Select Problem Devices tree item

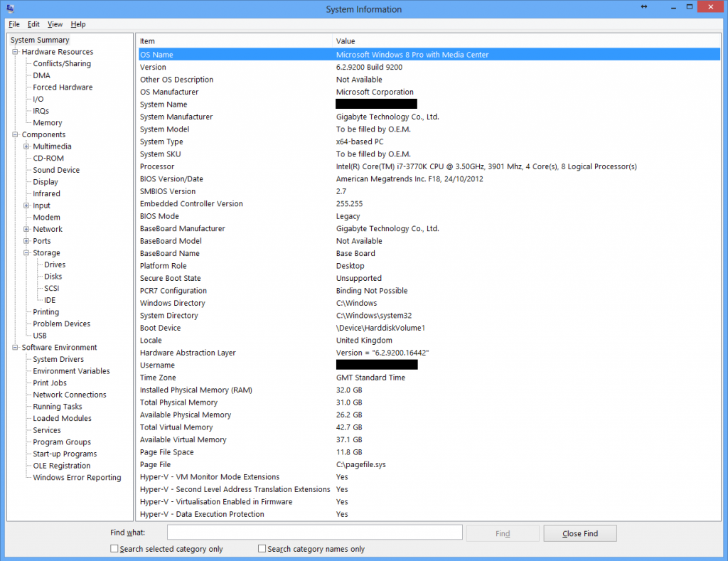point(62,324)
